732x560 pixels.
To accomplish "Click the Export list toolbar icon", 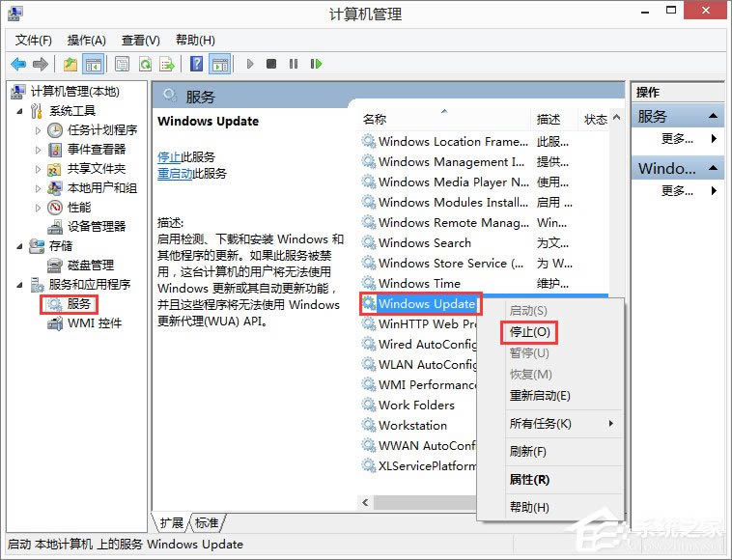I will [166, 65].
